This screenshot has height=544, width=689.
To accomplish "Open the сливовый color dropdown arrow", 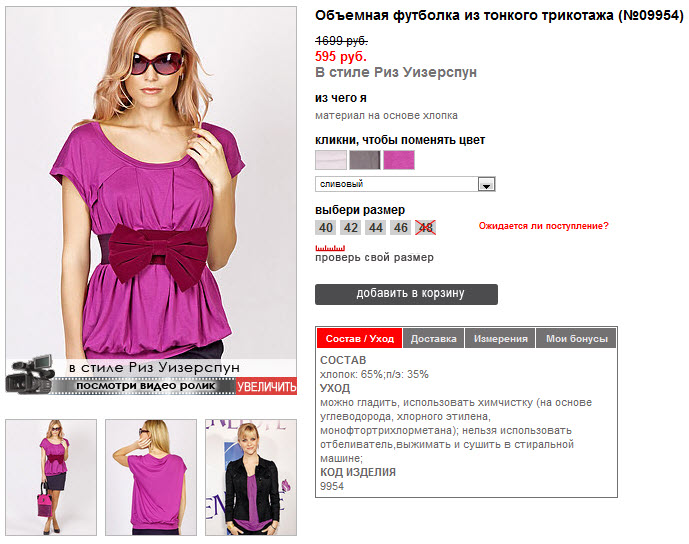I will pos(486,184).
